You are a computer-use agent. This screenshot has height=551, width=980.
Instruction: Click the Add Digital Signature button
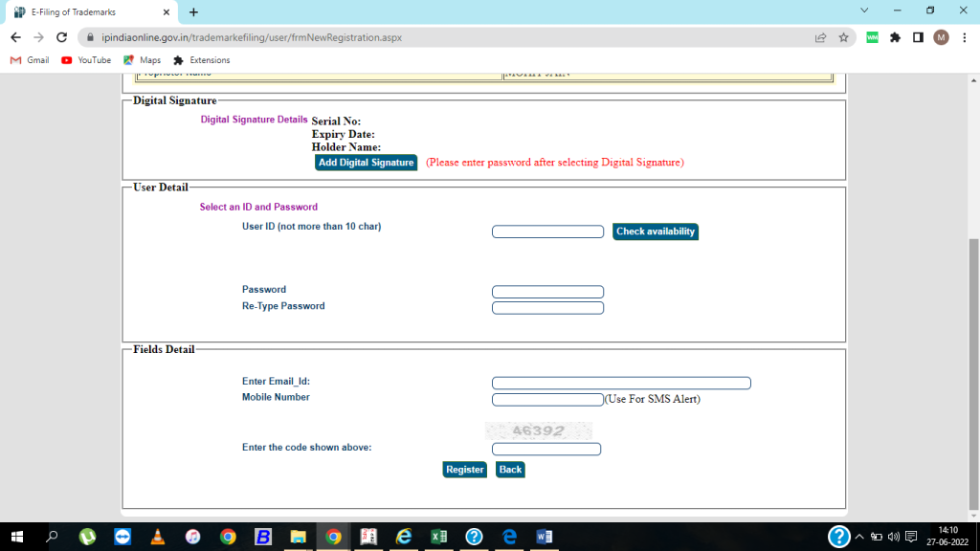pyautogui.click(x=366, y=163)
